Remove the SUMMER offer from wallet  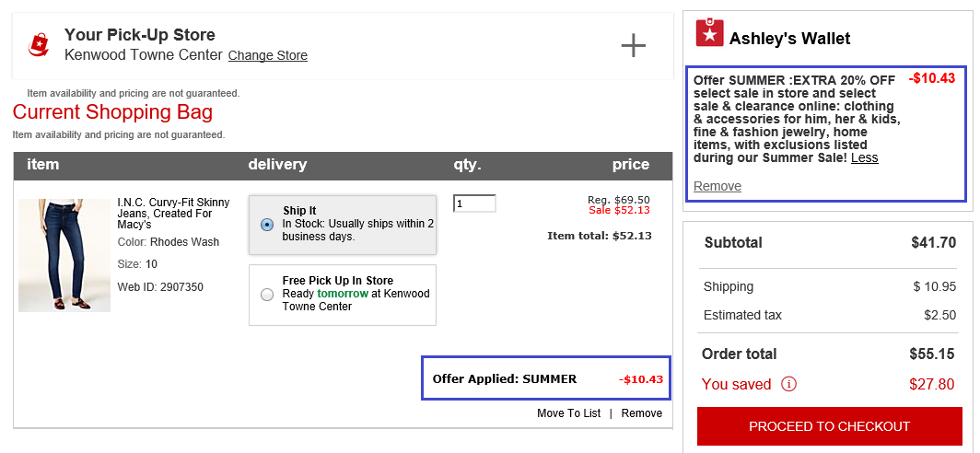tap(717, 186)
